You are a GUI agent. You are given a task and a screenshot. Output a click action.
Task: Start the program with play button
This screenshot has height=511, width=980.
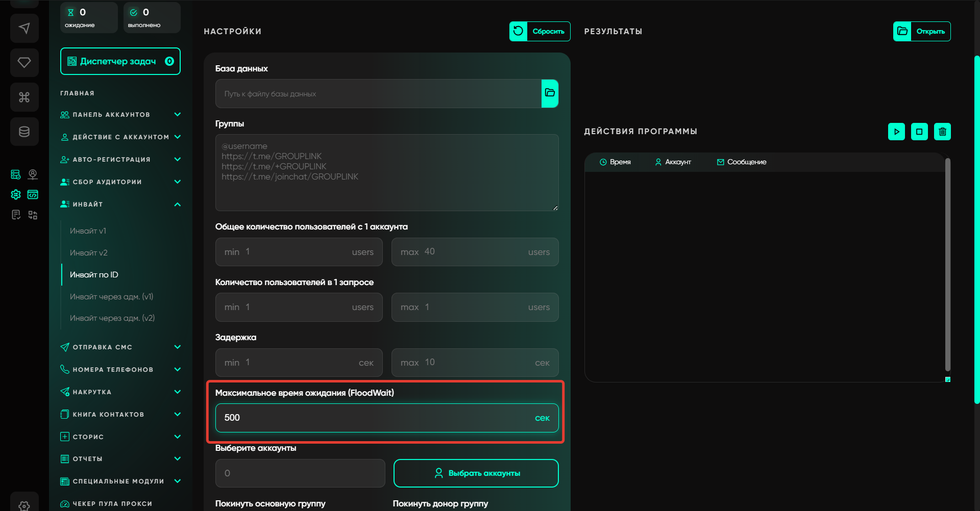pyautogui.click(x=896, y=132)
